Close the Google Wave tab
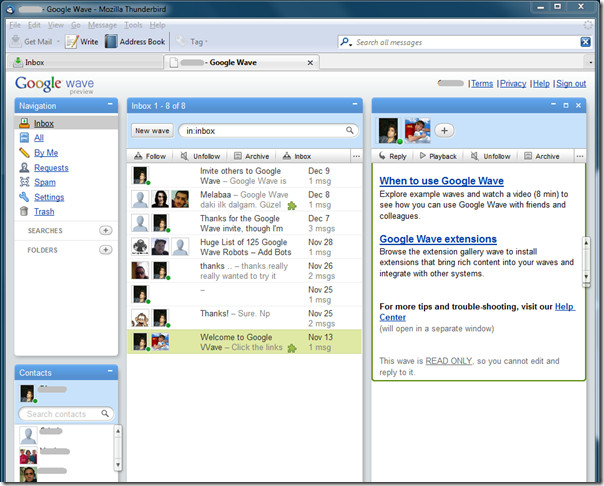Screen dimensions: 604x486 (310, 62)
